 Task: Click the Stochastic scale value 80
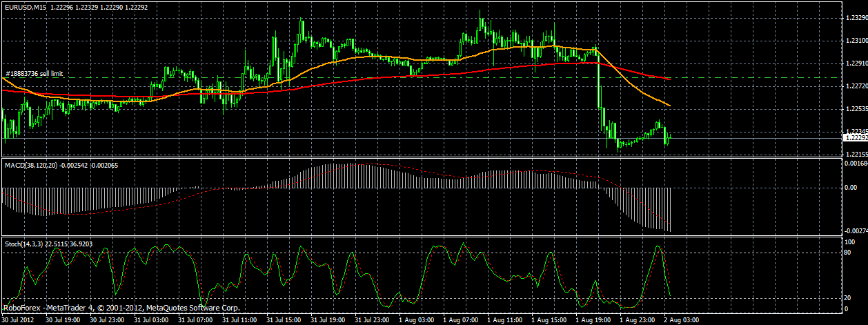(848, 253)
